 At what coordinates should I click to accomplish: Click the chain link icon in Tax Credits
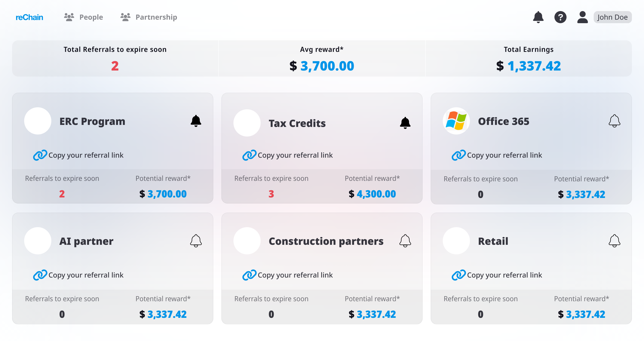[249, 155]
